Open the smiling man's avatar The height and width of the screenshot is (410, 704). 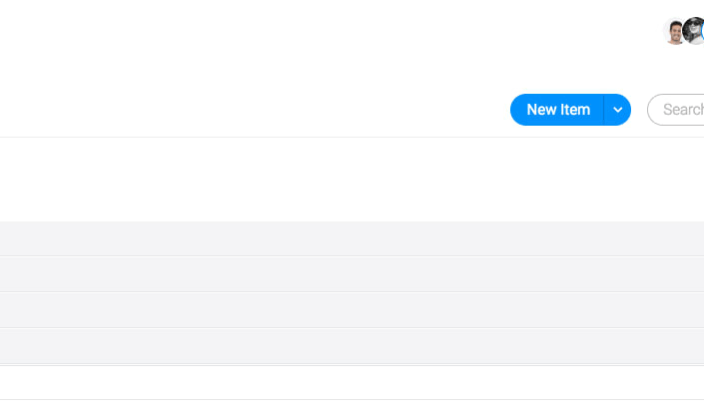click(x=673, y=31)
